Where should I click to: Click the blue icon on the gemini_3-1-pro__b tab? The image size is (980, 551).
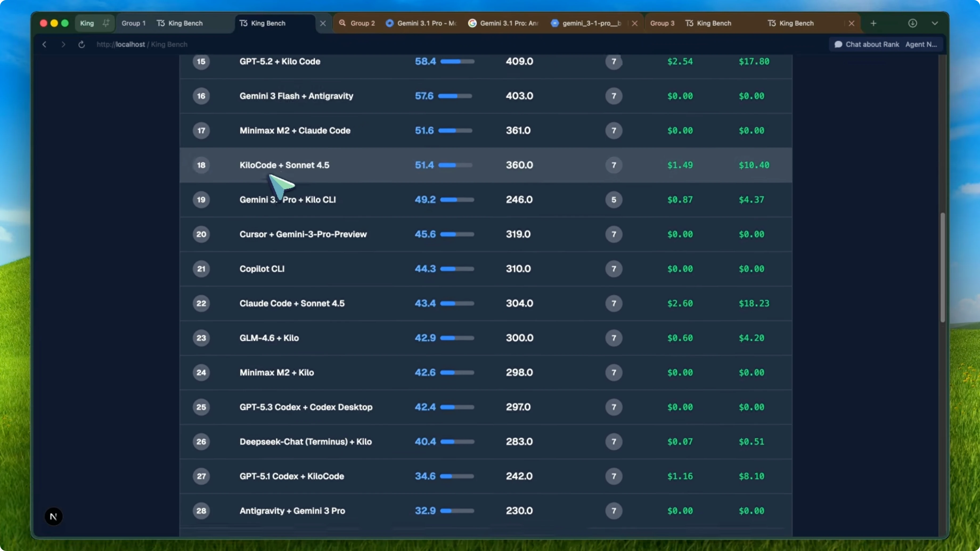[555, 23]
